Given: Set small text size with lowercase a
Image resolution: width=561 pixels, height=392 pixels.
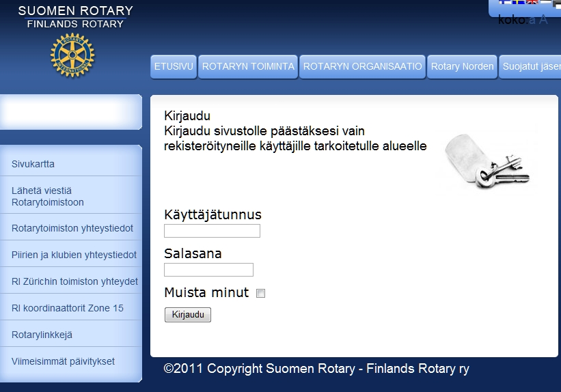Looking at the screenshot, I should click(x=532, y=20).
